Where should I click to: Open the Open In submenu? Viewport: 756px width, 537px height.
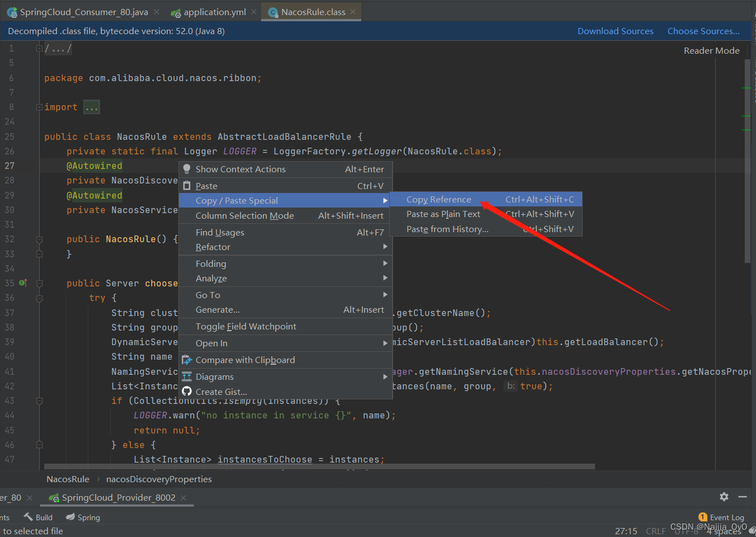tap(285, 343)
